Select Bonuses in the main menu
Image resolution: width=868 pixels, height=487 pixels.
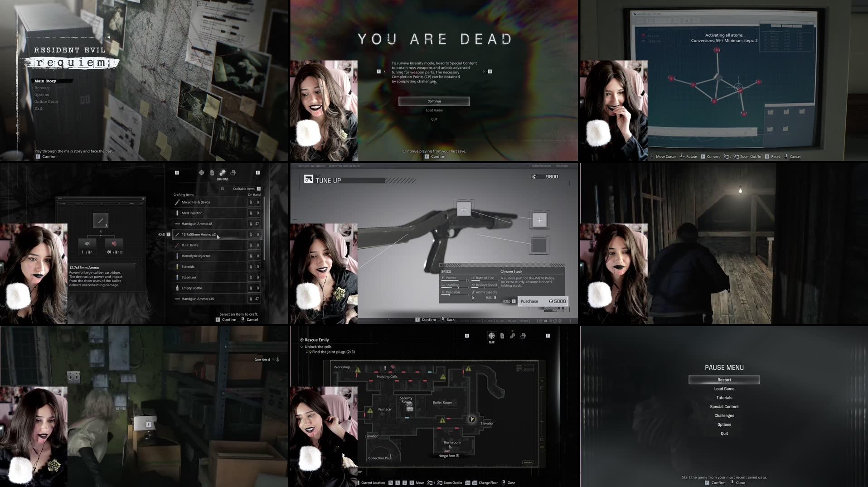click(42, 87)
